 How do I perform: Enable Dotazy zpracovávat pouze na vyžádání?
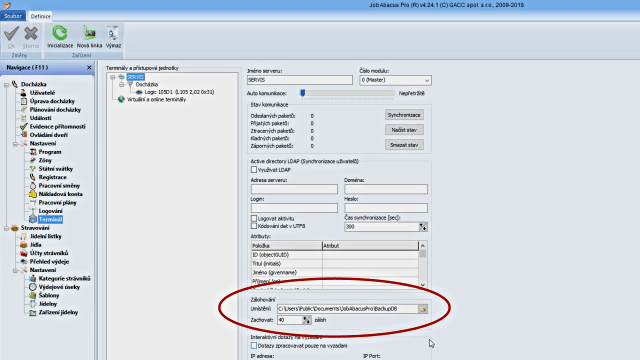(x=254, y=346)
